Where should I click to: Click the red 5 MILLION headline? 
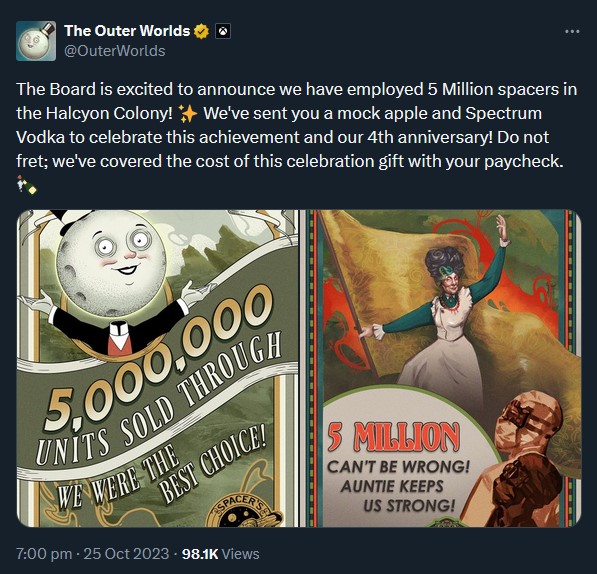tap(394, 437)
